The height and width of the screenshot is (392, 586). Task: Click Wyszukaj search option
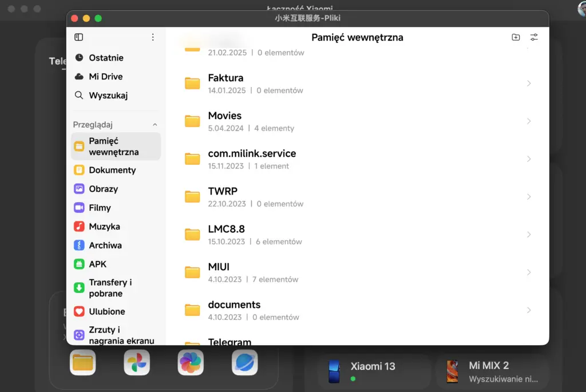108,96
